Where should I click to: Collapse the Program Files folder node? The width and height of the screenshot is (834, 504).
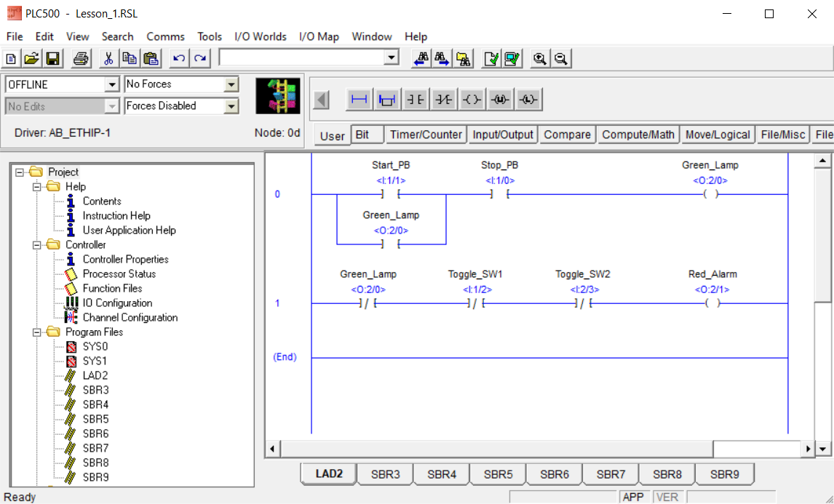(36, 332)
